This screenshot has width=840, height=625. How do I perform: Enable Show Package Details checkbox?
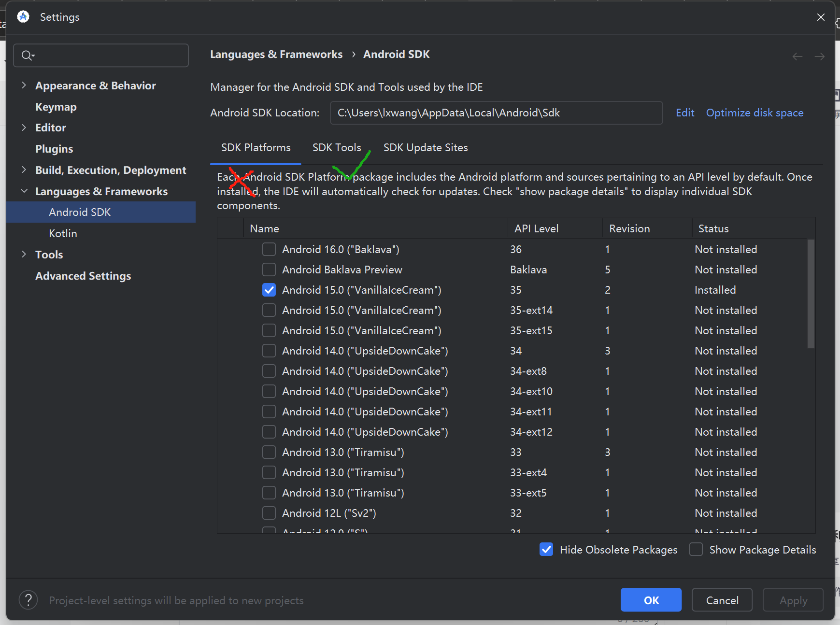click(x=696, y=550)
